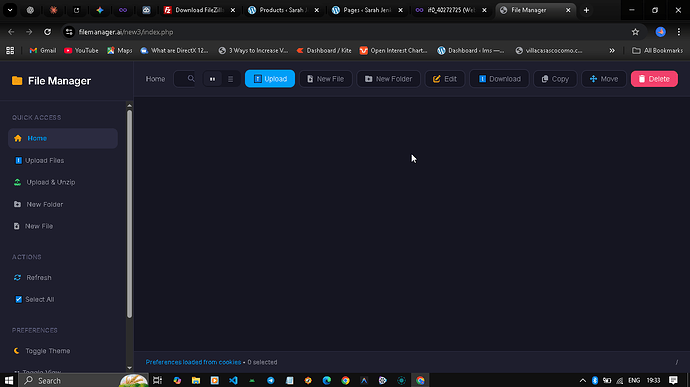Viewport: 690px width, 387px height.
Task: Click the File Manager folder logo
Action: click(x=17, y=81)
